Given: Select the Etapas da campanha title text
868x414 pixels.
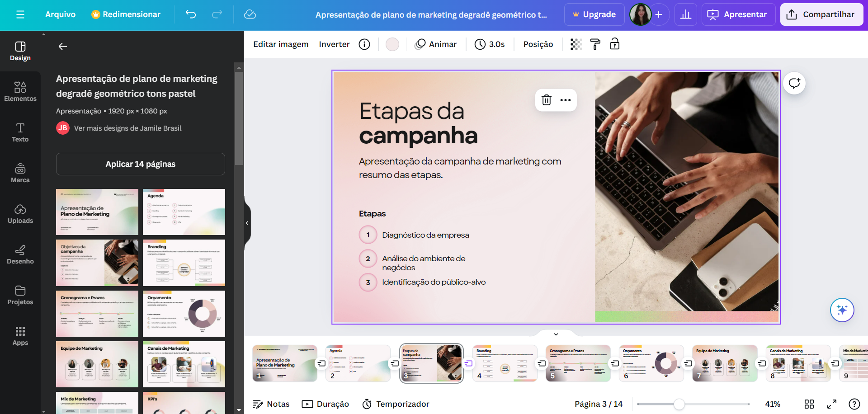Looking at the screenshot, I should (x=418, y=123).
